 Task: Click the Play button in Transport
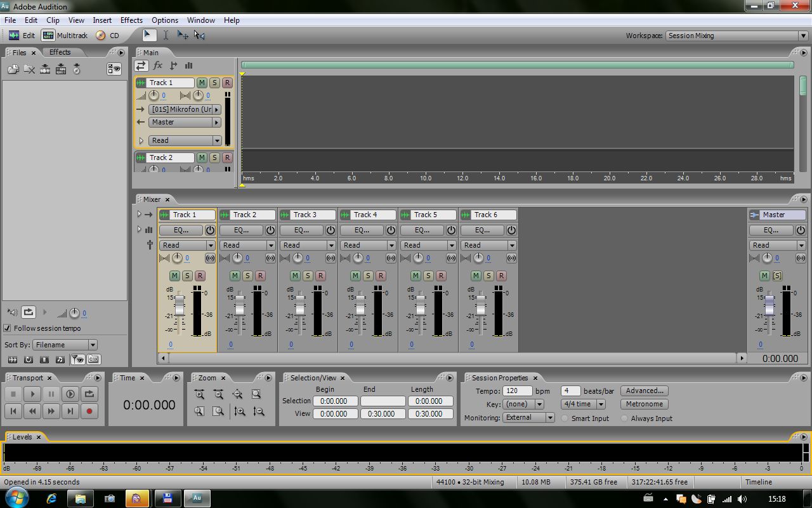pos(32,394)
